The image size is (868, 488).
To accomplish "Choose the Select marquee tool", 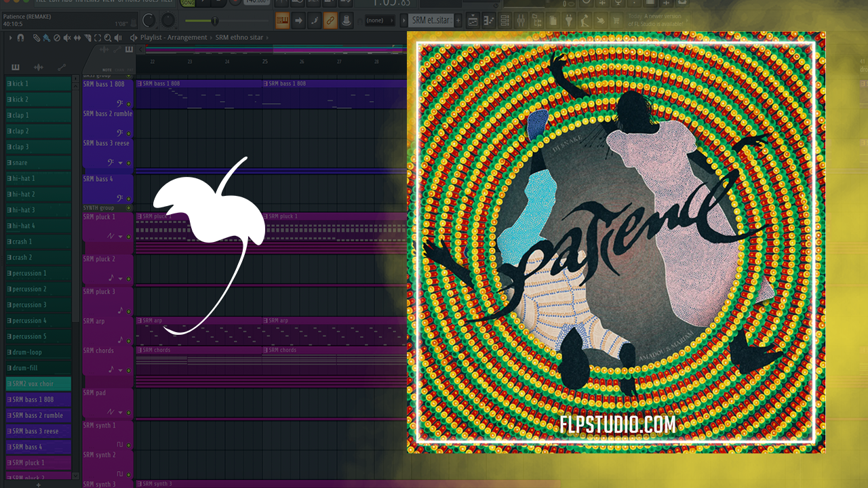I will coord(98,37).
